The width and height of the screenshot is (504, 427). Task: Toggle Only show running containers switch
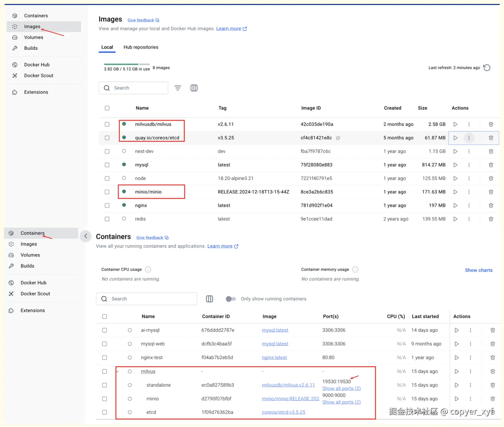point(231,299)
